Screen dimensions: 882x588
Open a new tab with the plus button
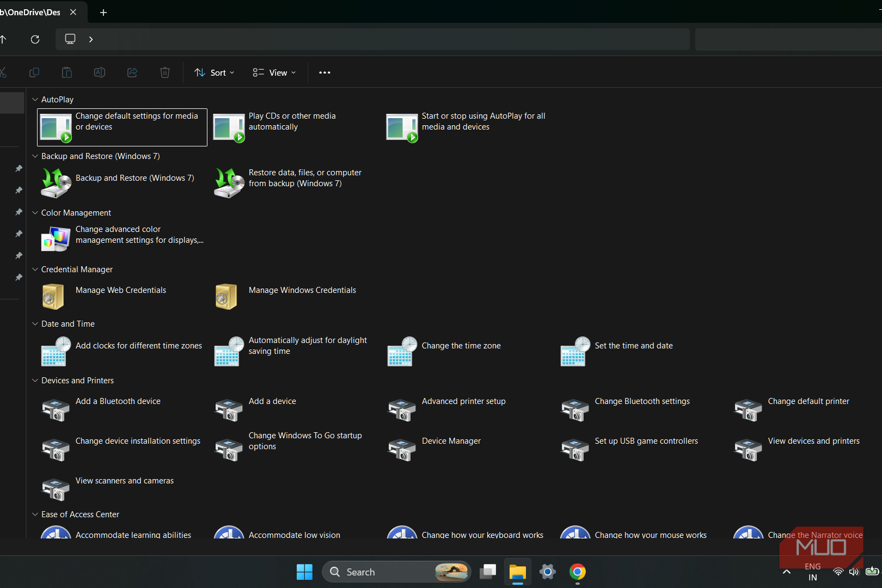(103, 13)
